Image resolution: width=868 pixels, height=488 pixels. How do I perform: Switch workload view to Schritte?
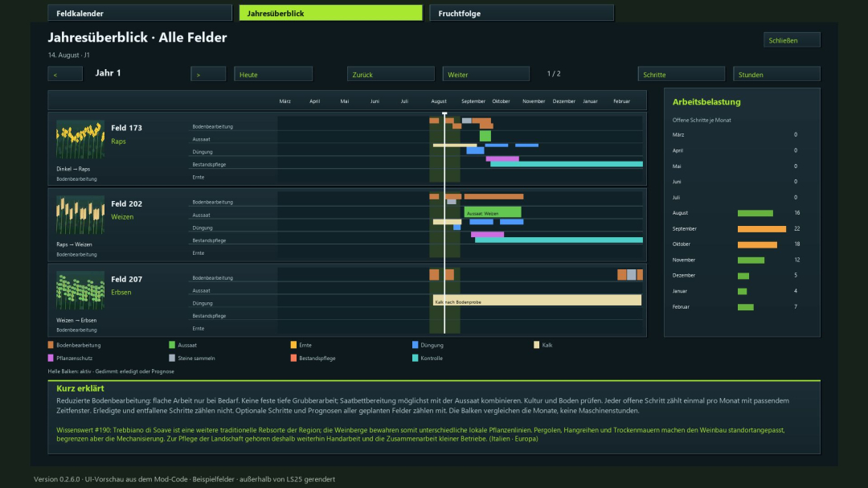click(681, 74)
